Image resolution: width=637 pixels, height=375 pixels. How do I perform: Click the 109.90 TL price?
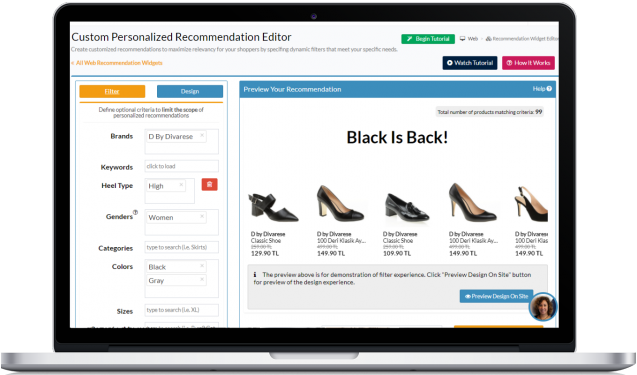(397, 254)
